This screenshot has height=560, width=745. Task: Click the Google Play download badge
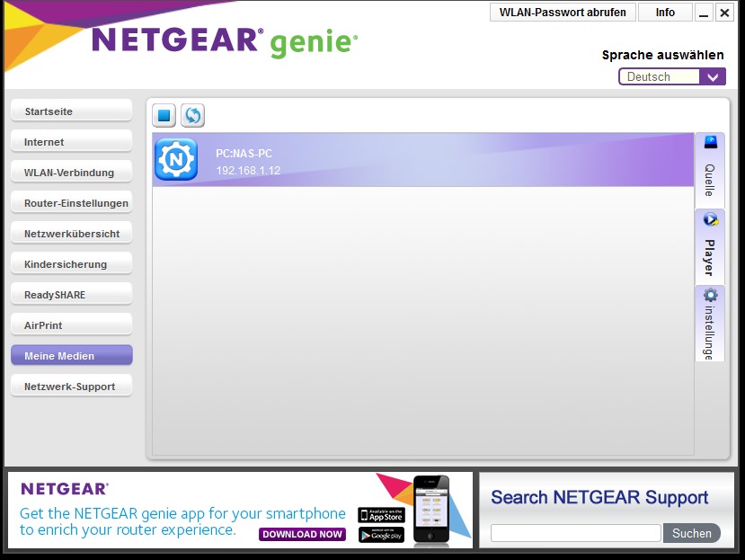[x=381, y=535]
